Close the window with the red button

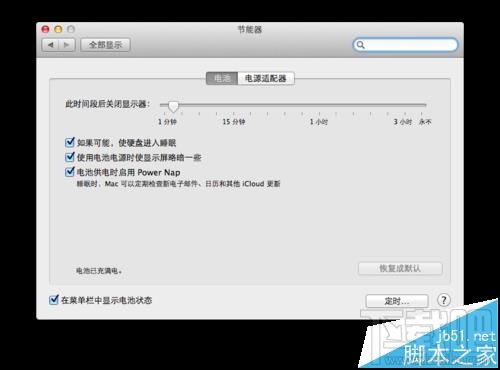[45, 29]
